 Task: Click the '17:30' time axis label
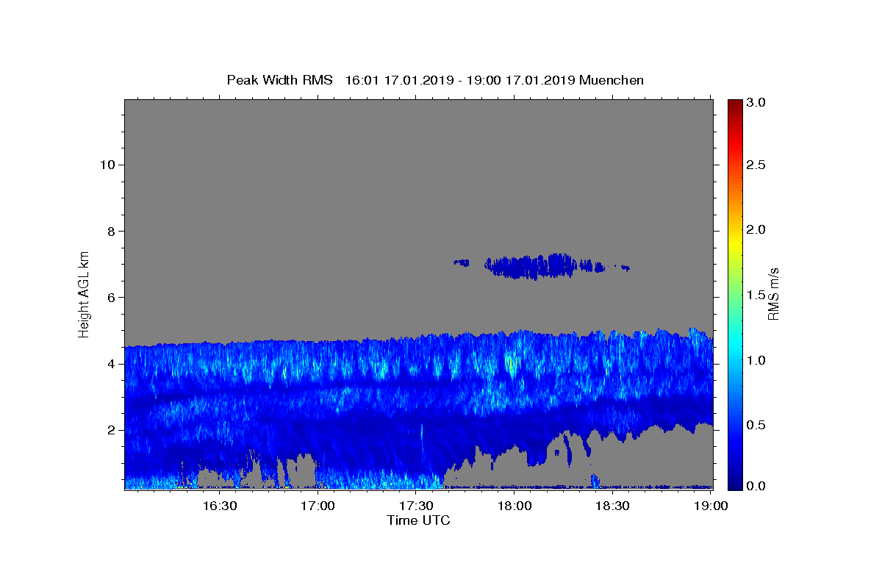416,506
